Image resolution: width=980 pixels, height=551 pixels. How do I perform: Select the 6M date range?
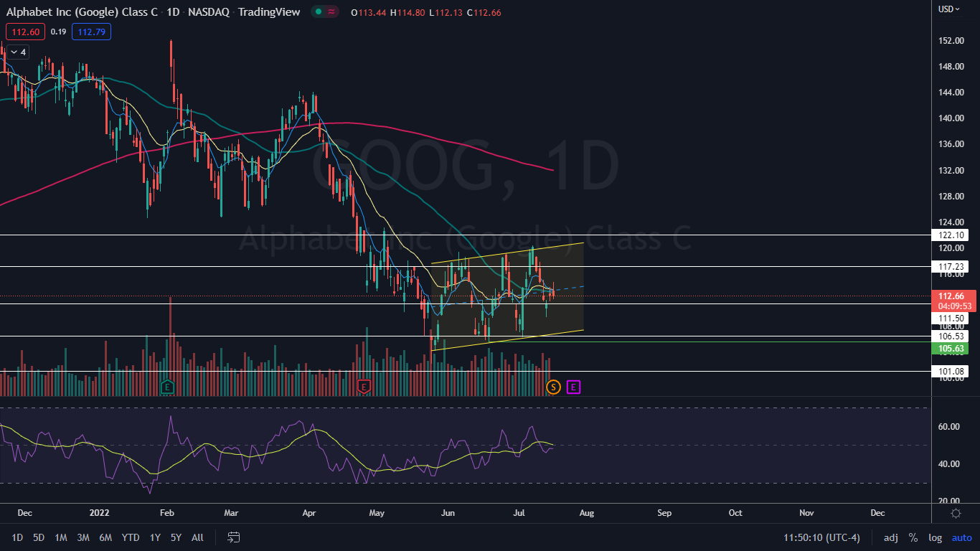pos(105,537)
